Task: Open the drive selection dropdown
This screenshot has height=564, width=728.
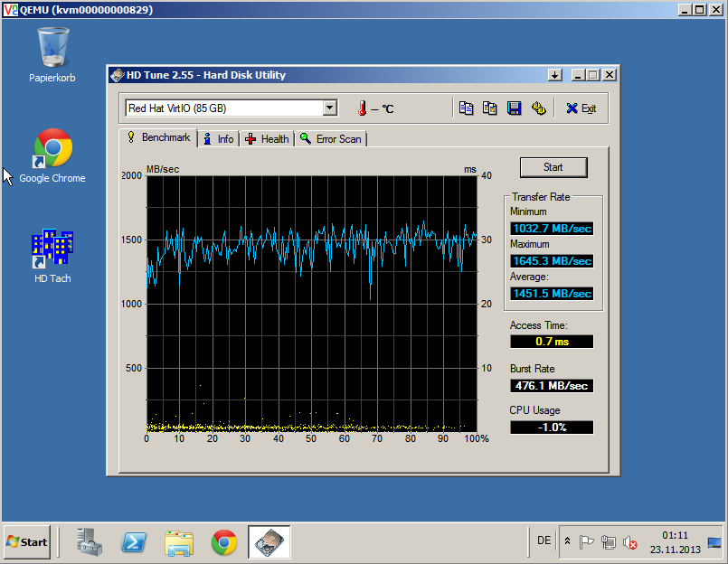Action: coord(330,108)
